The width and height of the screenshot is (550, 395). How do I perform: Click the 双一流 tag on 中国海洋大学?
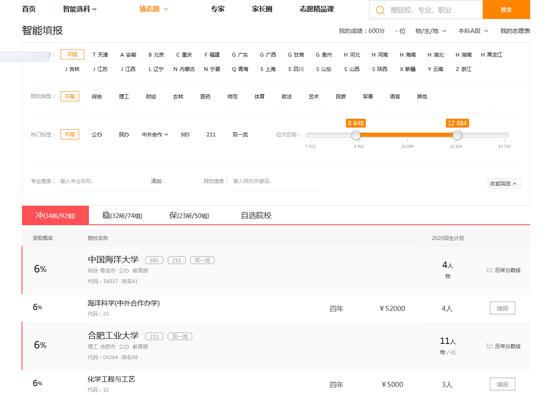tap(202, 260)
